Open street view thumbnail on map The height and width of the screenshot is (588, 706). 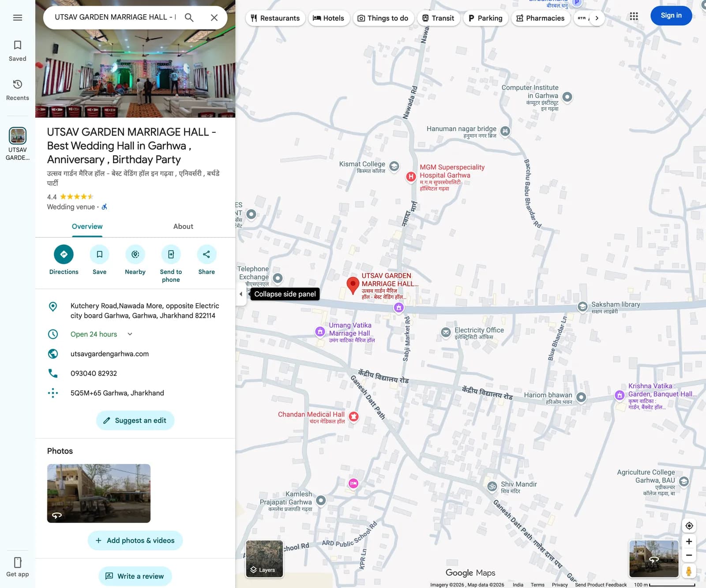coord(654,558)
